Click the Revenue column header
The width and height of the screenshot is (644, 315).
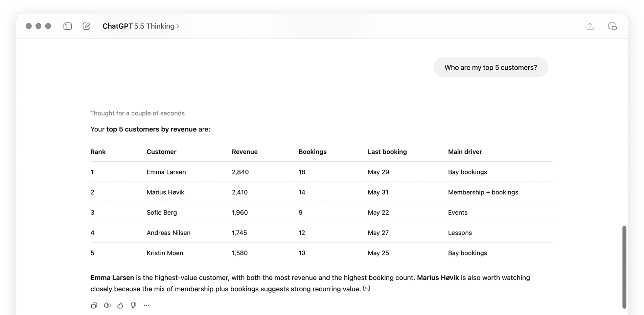point(245,152)
